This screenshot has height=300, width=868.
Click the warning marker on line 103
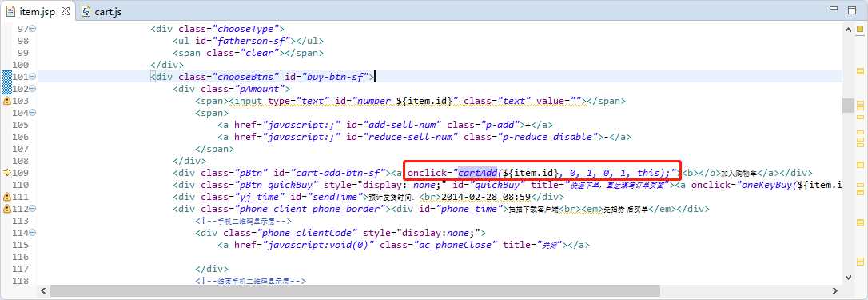(x=6, y=101)
